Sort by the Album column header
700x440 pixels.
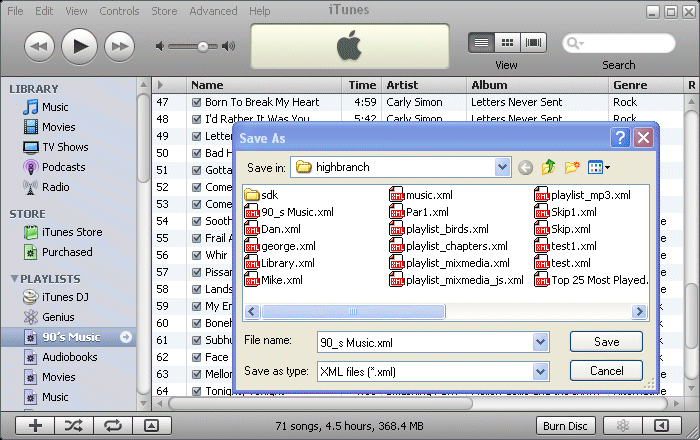(x=538, y=85)
